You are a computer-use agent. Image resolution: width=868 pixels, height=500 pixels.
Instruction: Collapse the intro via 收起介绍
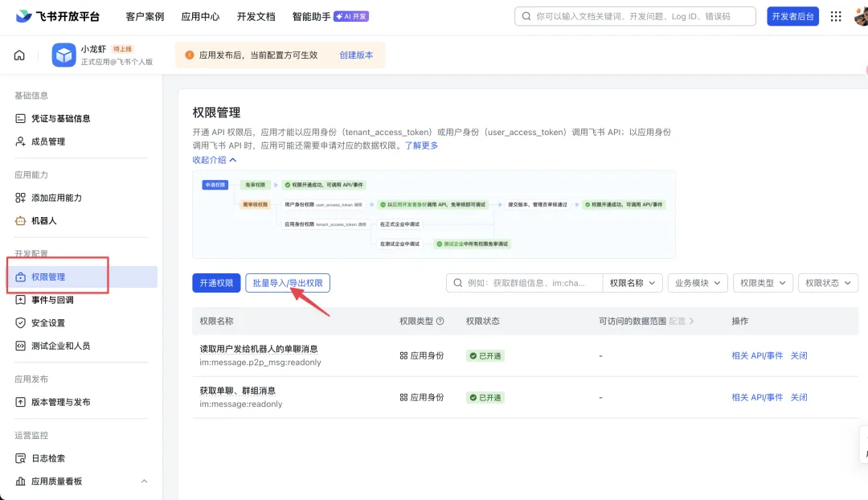point(215,160)
